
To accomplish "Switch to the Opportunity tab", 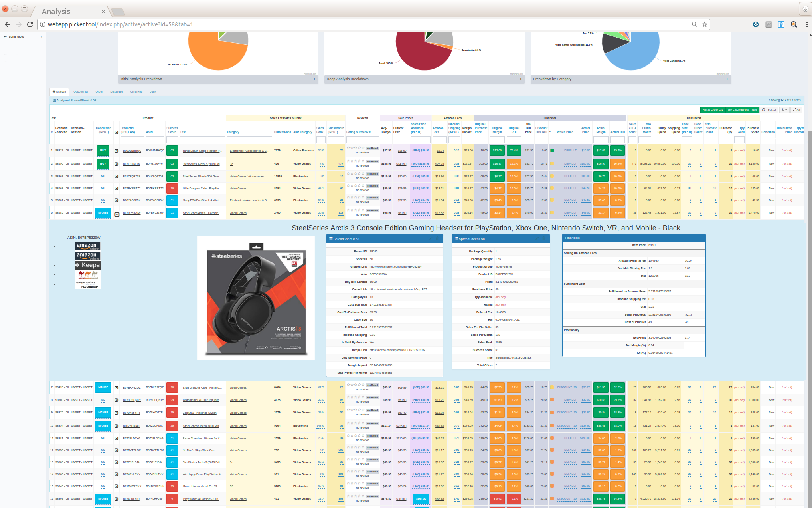I will coord(81,92).
